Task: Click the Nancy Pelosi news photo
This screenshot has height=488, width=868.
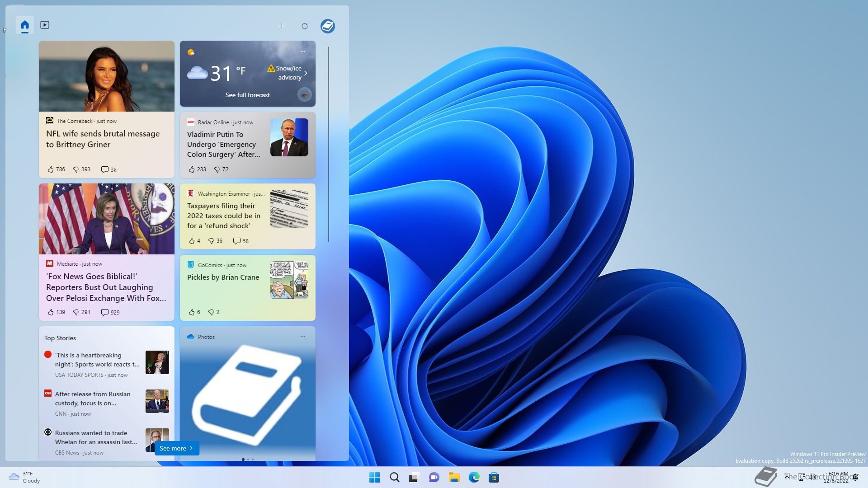Action: [x=107, y=219]
